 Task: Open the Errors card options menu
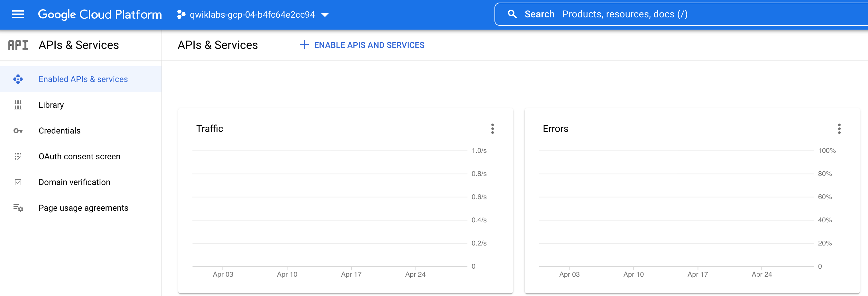click(x=839, y=128)
